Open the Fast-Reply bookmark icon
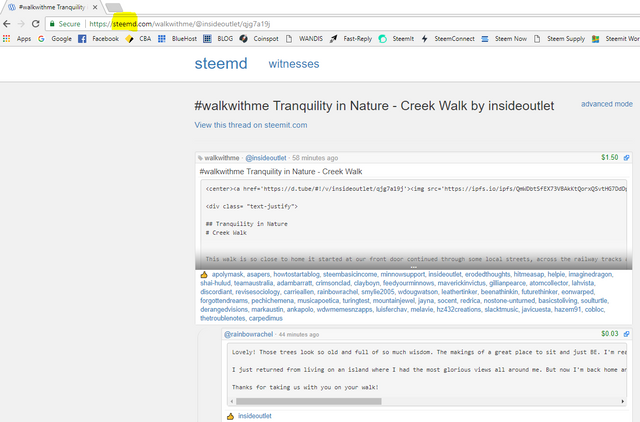This screenshot has width=640, height=422. (x=333, y=39)
